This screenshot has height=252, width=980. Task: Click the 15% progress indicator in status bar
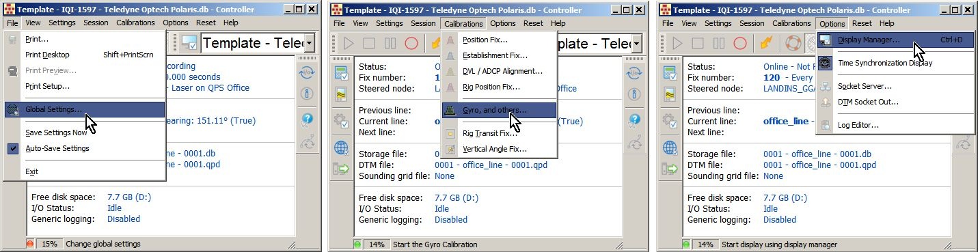[50, 244]
